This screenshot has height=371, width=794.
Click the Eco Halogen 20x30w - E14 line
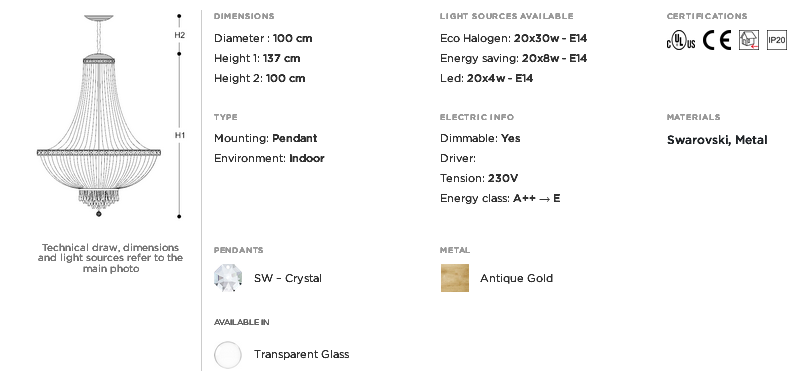click(x=513, y=38)
